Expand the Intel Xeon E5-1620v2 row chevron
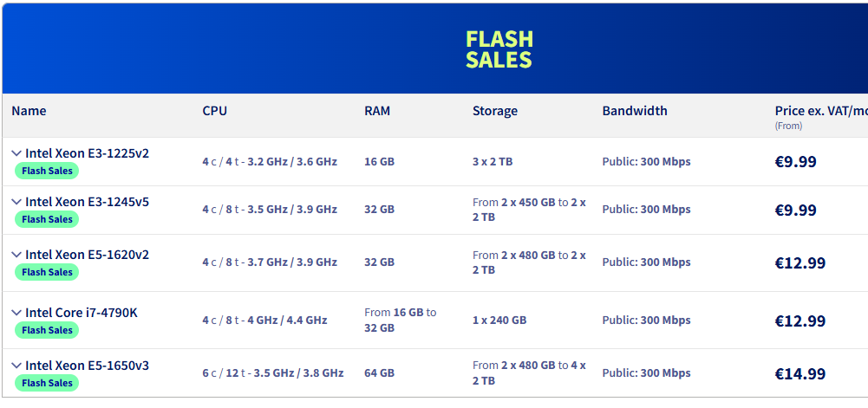Image resolution: width=868 pixels, height=408 pixels. (x=16, y=255)
